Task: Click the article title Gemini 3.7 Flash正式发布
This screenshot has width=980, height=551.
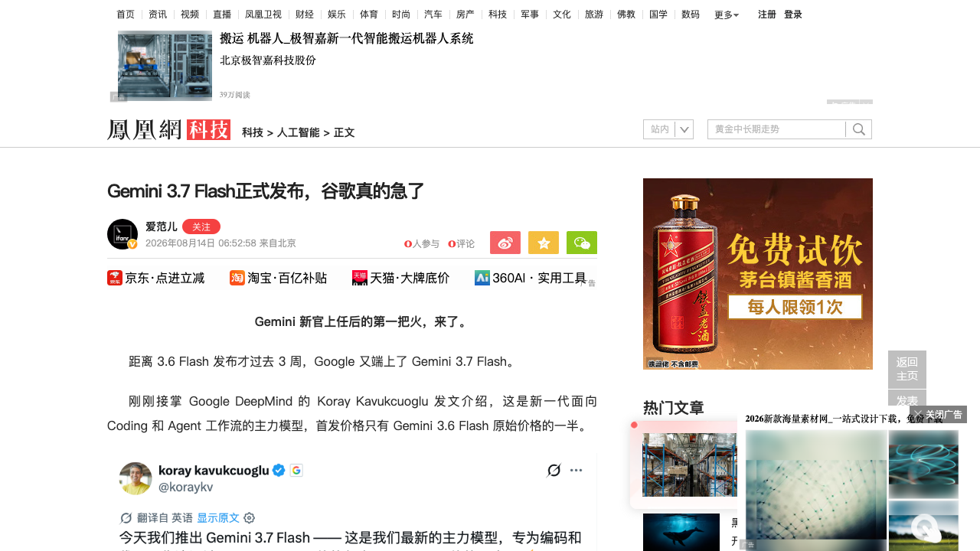Action: 266,191
